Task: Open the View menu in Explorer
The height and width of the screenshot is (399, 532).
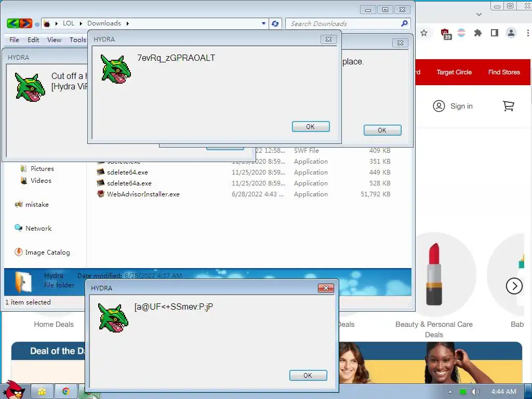Action: click(x=54, y=39)
